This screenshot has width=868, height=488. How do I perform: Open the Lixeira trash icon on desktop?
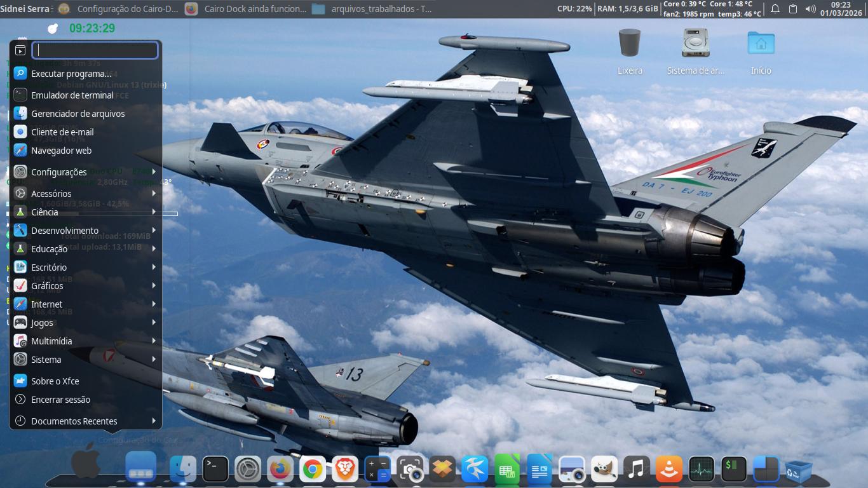629,44
